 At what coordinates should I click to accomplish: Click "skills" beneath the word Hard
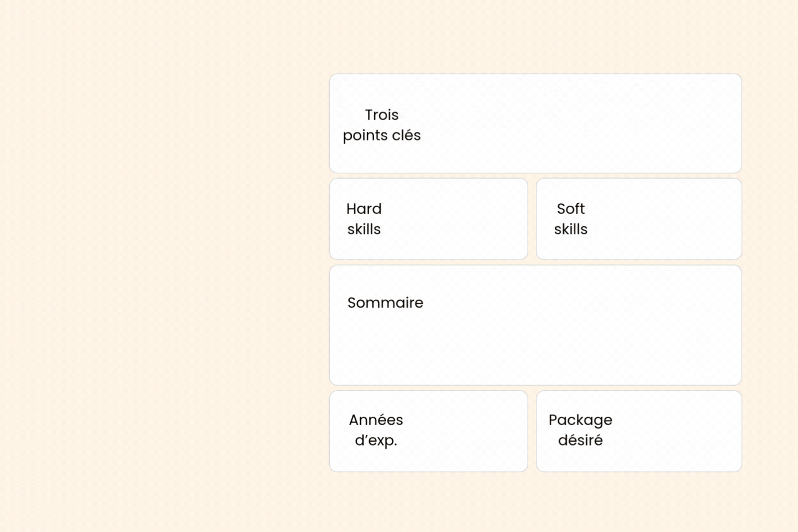click(364, 229)
